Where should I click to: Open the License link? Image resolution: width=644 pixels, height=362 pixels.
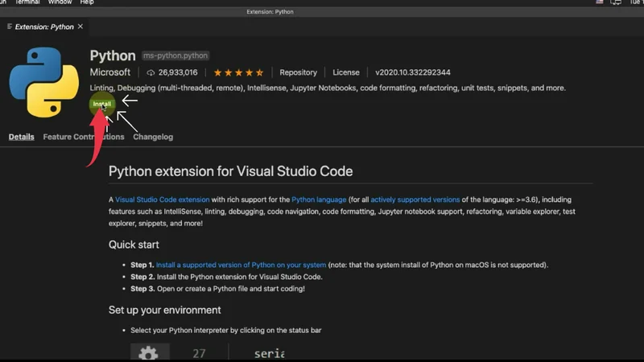tap(346, 72)
